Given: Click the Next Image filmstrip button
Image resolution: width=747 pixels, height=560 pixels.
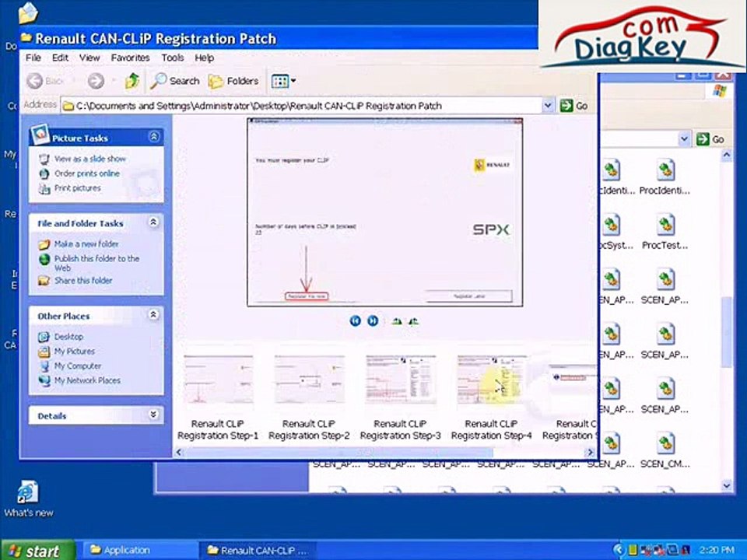Looking at the screenshot, I should point(373,321).
